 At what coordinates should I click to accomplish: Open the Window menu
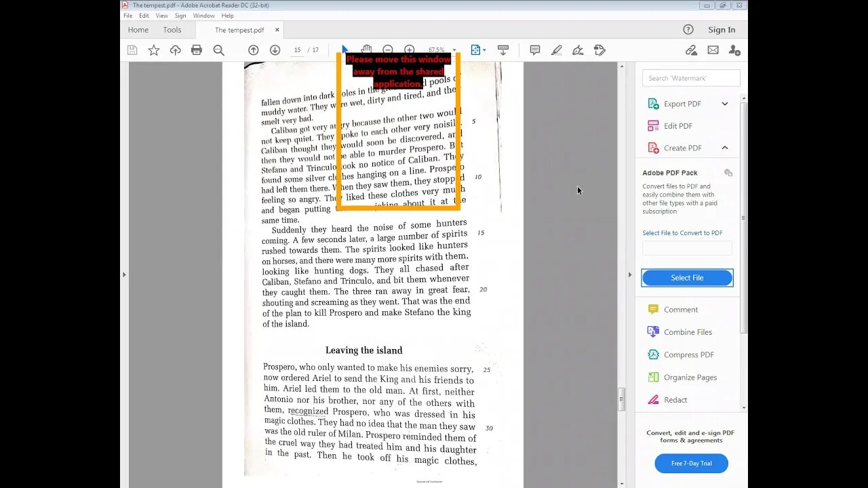coord(203,16)
